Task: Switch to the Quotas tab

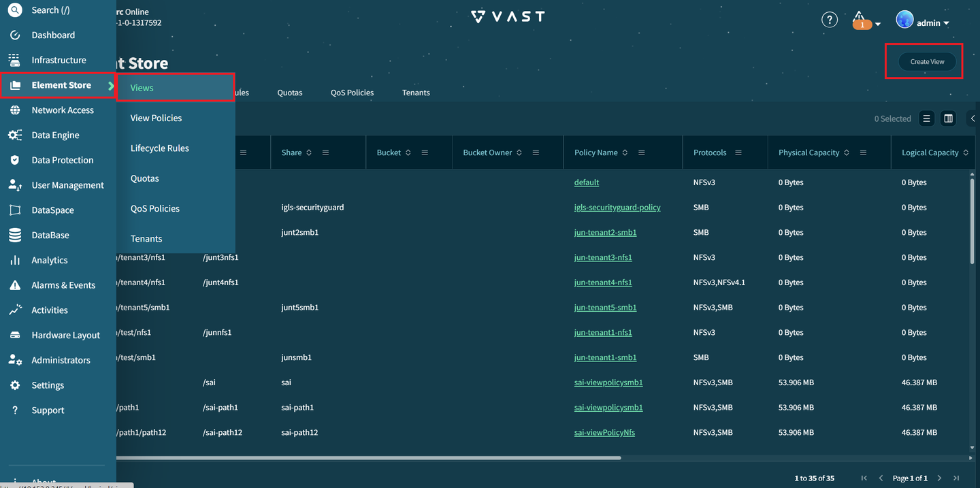Action: (290, 93)
